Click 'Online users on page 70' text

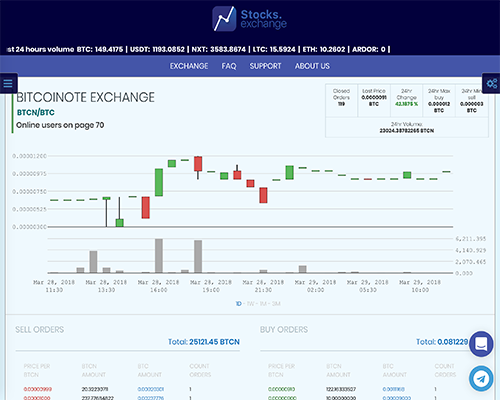60,125
